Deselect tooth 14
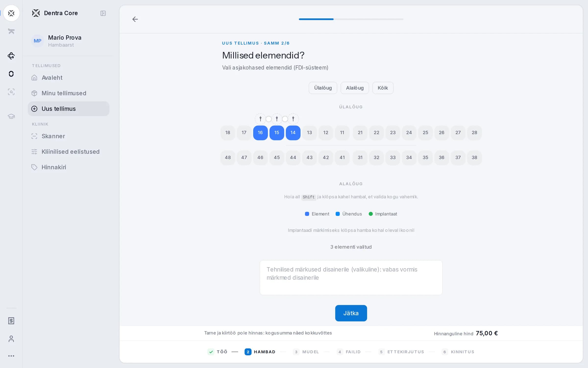Image resolution: width=588 pixels, height=368 pixels. 293,133
